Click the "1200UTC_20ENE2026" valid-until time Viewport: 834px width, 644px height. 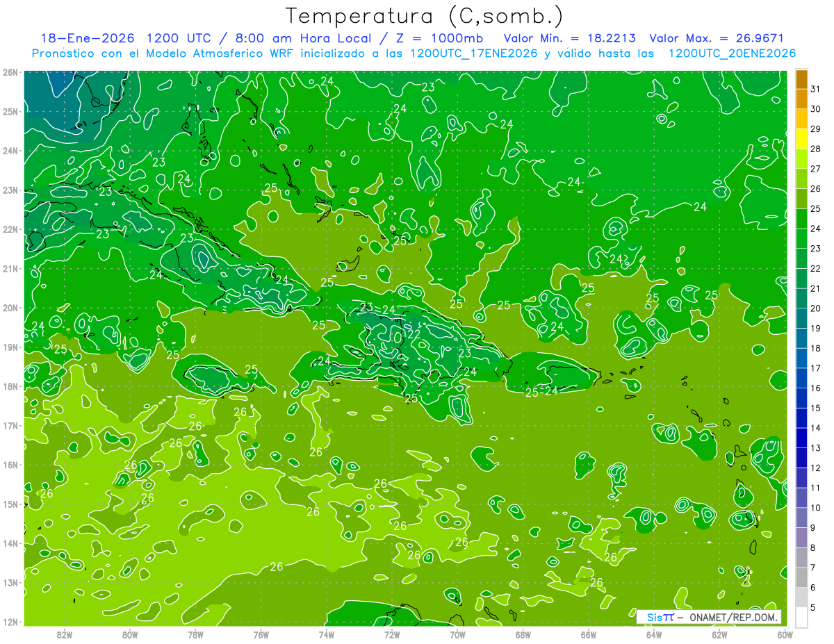tap(732, 53)
